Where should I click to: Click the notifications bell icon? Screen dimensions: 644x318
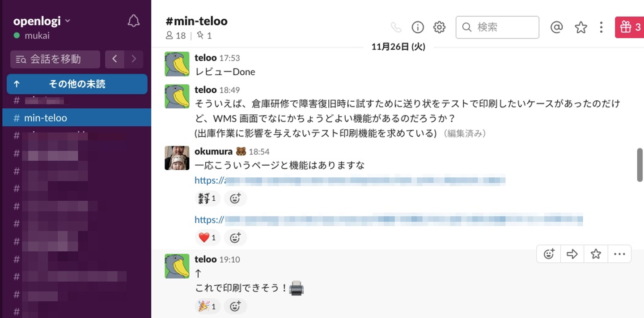click(x=133, y=21)
